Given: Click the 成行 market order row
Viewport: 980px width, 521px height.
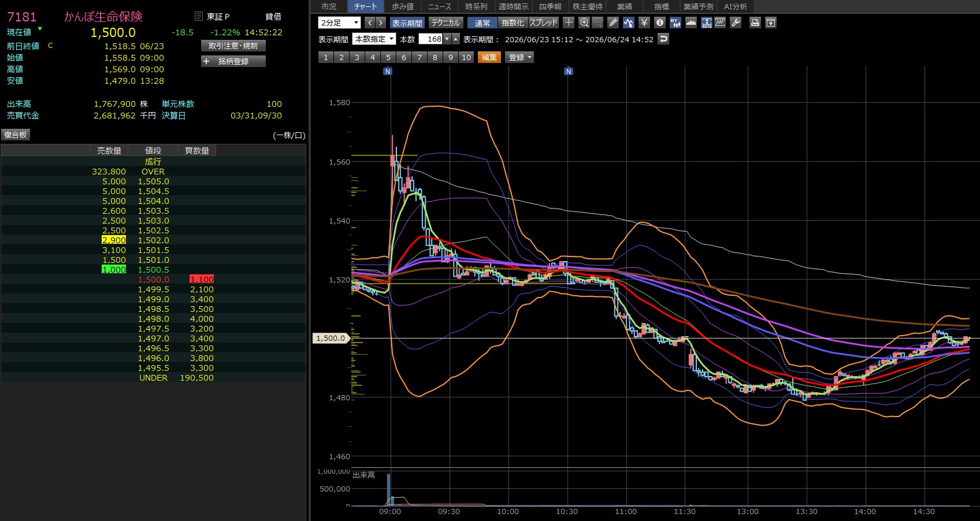Looking at the screenshot, I should (153, 162).
